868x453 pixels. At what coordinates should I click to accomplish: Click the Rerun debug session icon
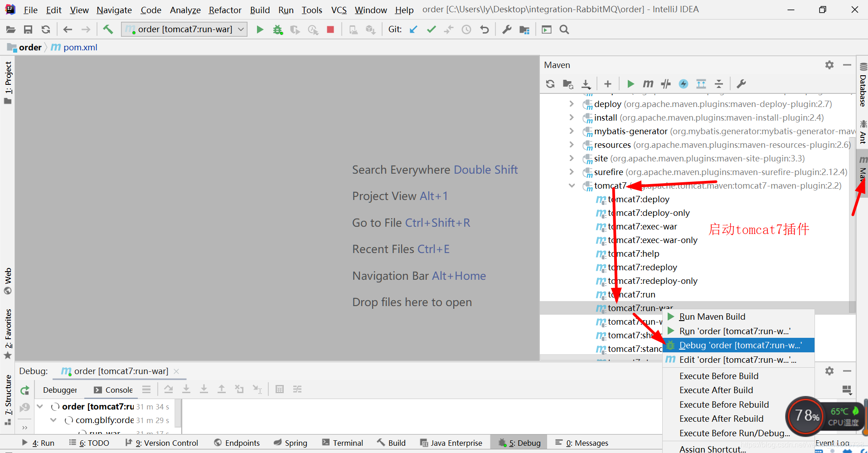coord(25,390)
